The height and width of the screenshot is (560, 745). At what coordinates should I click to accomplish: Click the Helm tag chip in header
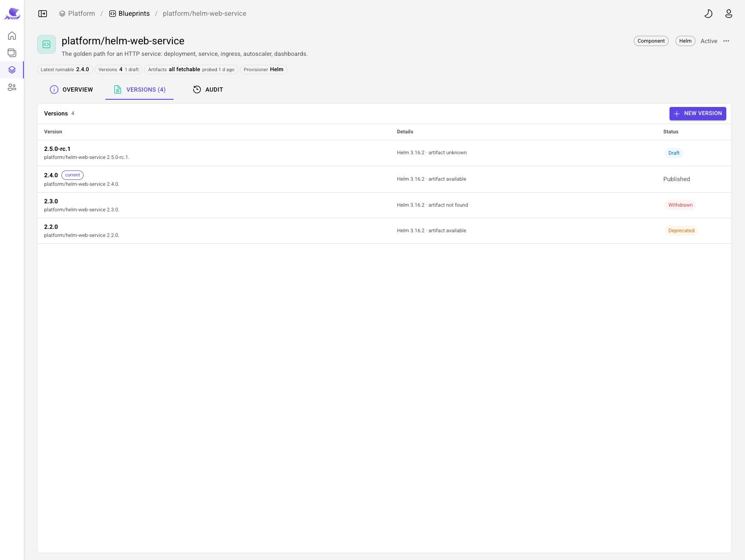[x=685, y=41]
